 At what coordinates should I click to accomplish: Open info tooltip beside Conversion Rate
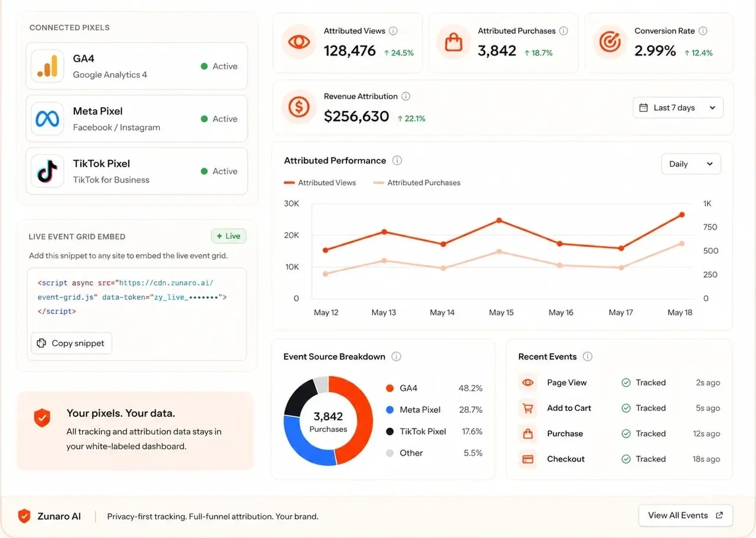(703, 31)
